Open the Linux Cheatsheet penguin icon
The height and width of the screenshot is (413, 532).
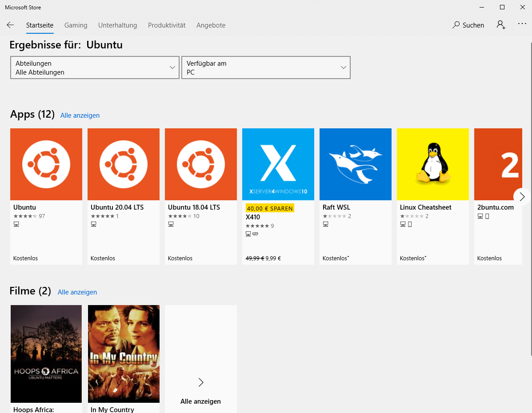point(433,164)
